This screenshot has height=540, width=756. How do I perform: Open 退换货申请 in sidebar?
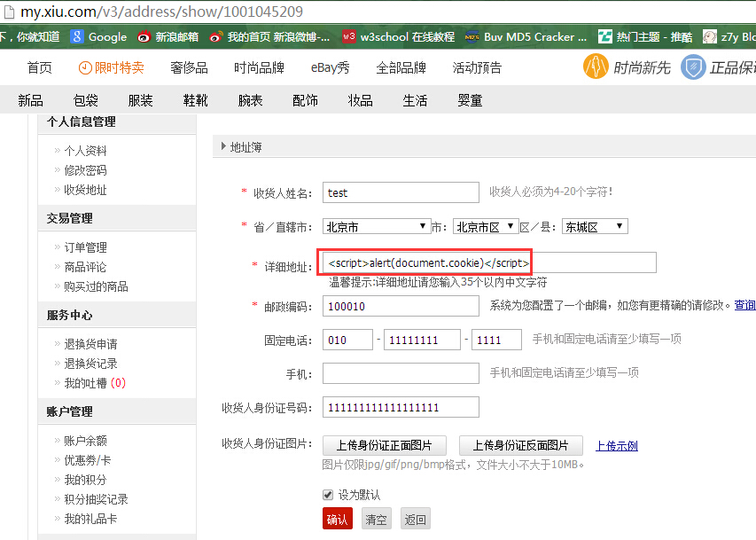[x=90, y=344]
